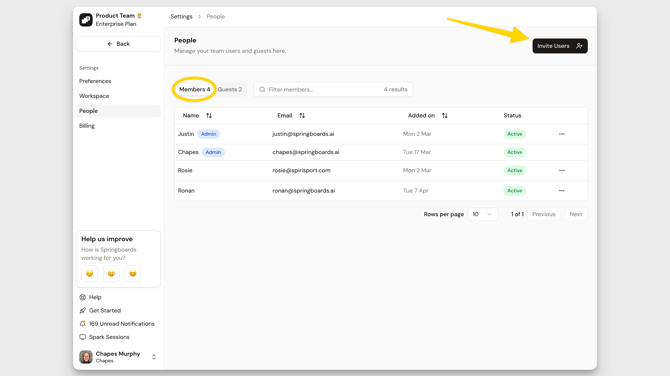
Task: Select People in settings sidebar
Action: [118, 111]
